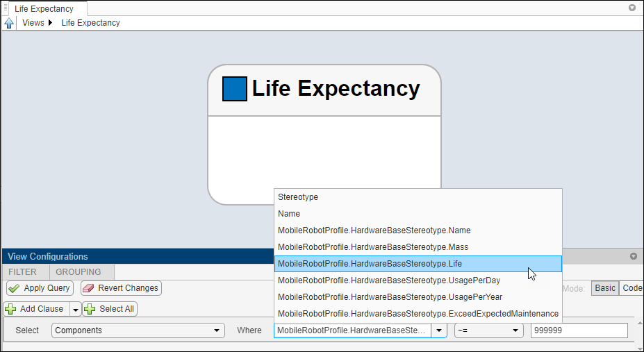This screenshot has width=644, height=352.
Task: Switch to Code mode
Action: pos(631,288)
